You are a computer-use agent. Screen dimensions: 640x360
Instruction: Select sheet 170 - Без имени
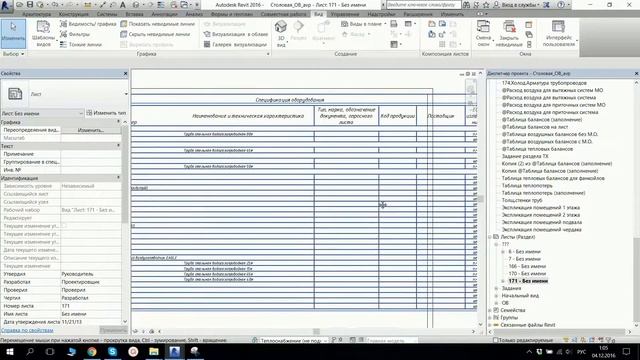[x=527, y=274]
